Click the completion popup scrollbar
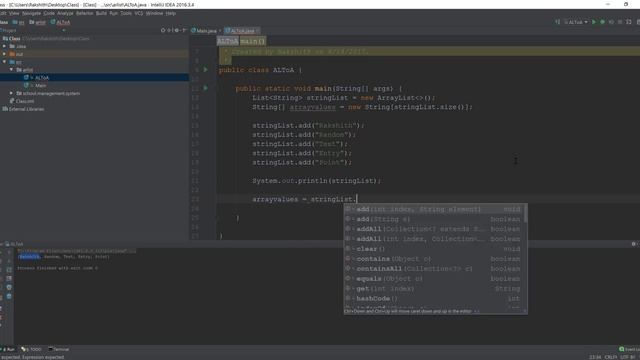The height and width of the screenshot is (360, 640). [x=525, y=214]
